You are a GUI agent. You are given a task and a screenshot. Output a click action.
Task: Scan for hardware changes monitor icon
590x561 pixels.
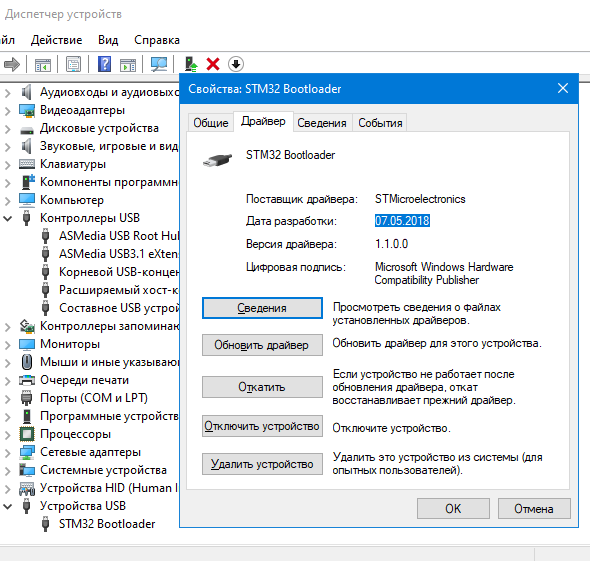(x=159, y=64)
